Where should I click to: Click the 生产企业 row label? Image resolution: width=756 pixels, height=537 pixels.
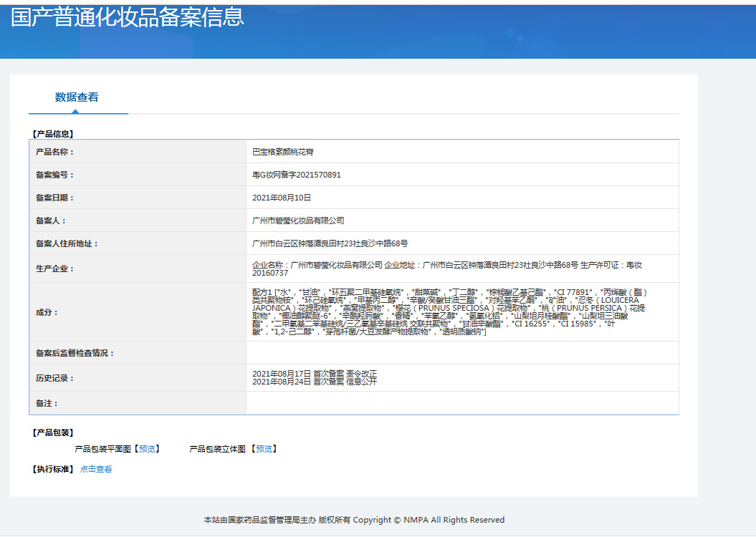pos(55,268)
